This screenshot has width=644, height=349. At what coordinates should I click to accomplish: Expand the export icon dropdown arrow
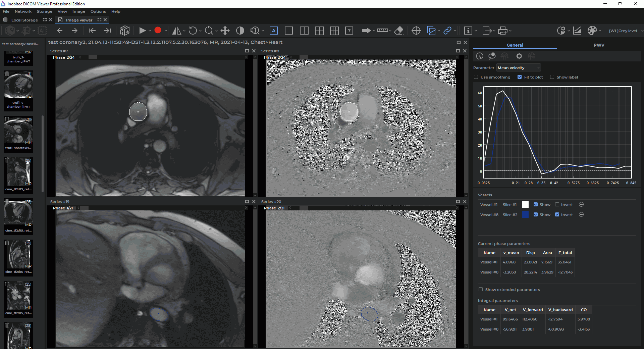[494, 31]
